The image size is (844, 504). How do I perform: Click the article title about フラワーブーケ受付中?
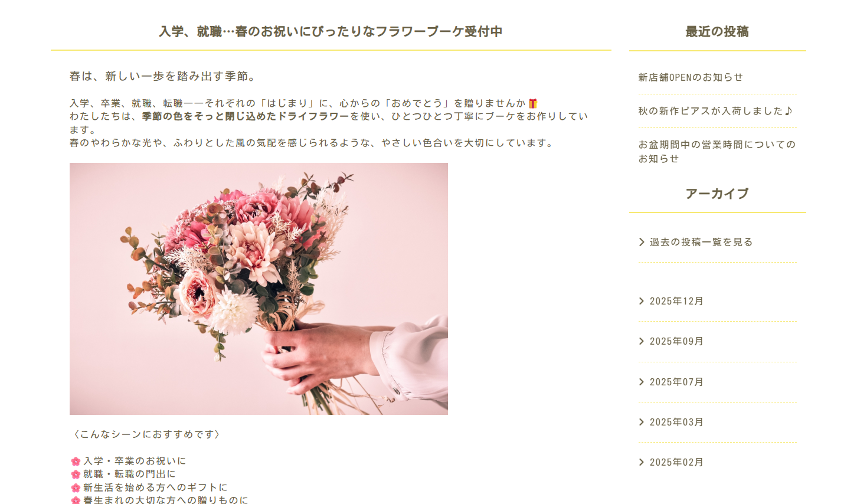331,32
